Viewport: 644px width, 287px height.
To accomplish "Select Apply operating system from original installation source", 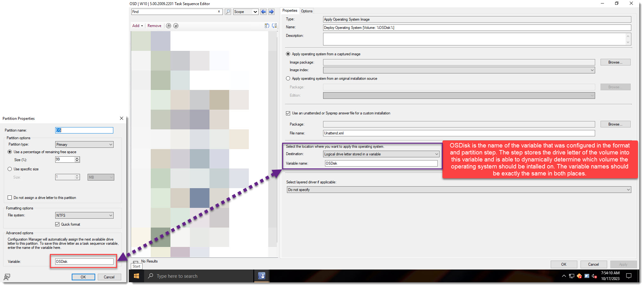I will [288, 79].
